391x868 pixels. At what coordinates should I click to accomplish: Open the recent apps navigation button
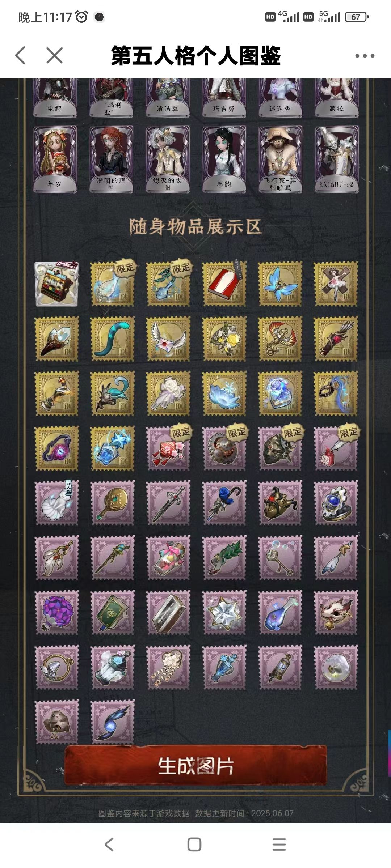pyautogui.click(x=279, y=844)
